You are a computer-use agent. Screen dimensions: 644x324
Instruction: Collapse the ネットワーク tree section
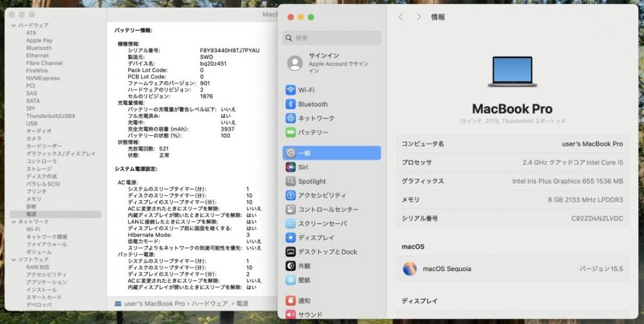[14, 222]
